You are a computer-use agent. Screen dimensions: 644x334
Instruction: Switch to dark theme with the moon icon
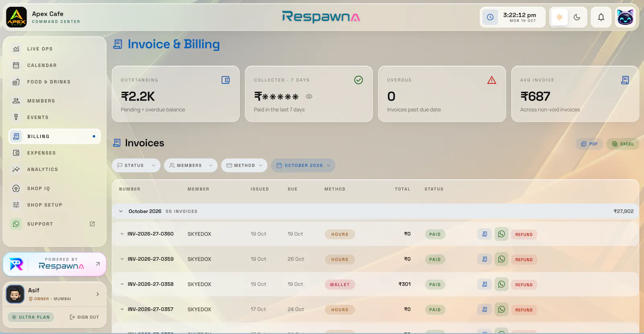click(577, 17)
